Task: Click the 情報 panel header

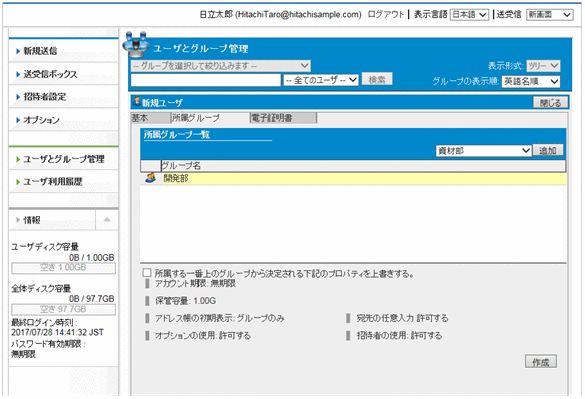Action: [x=52, y=220]
